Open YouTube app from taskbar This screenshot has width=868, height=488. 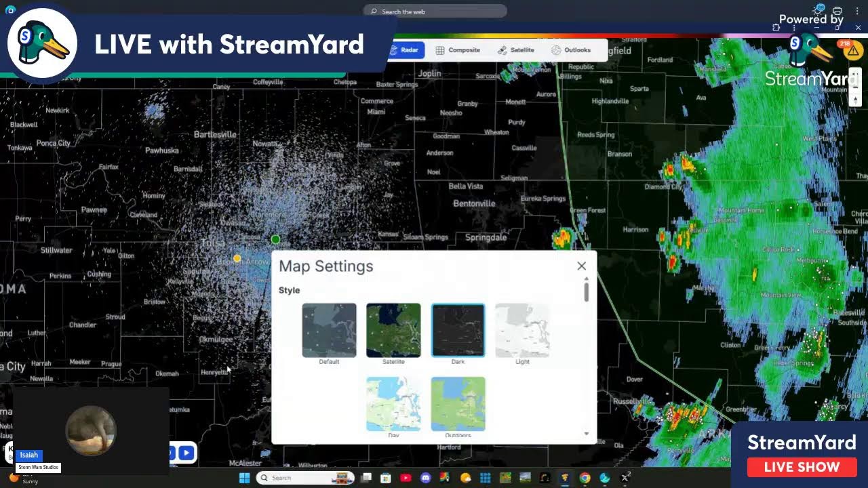click(x=406, y=478)
